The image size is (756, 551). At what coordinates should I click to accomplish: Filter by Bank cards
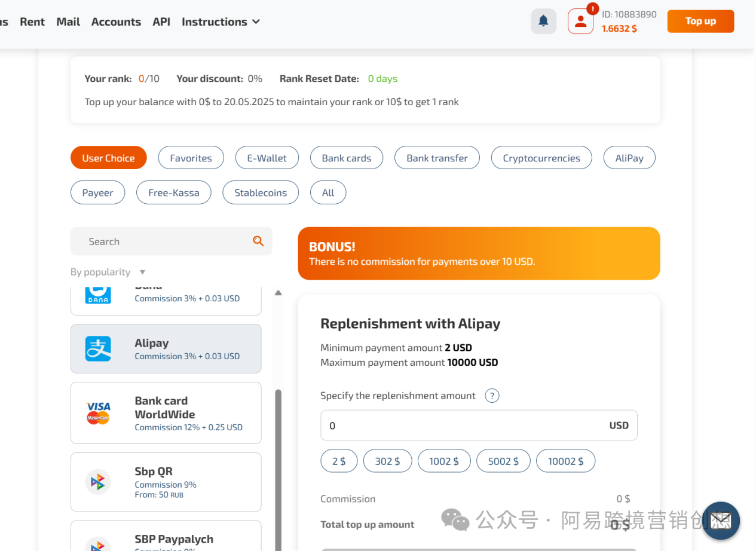[347, 158]
